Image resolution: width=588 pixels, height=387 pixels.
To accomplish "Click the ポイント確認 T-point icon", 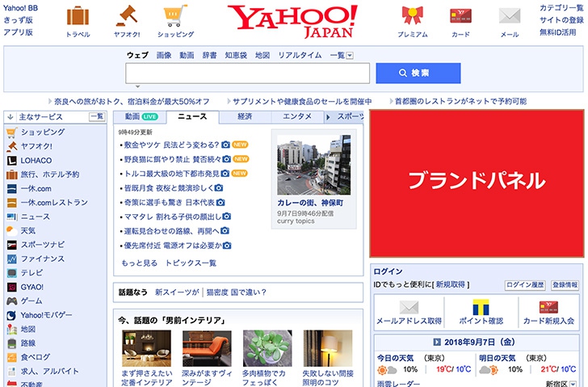I will [x=481, y=307].
